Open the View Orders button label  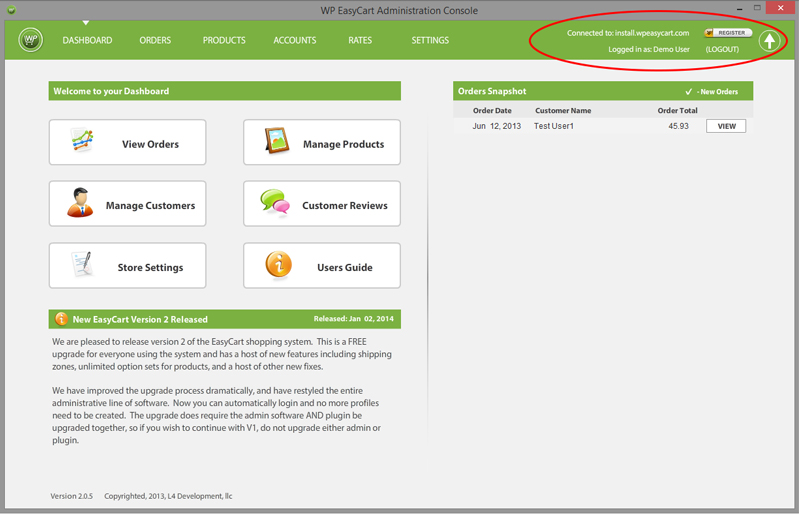click(151, 144)
